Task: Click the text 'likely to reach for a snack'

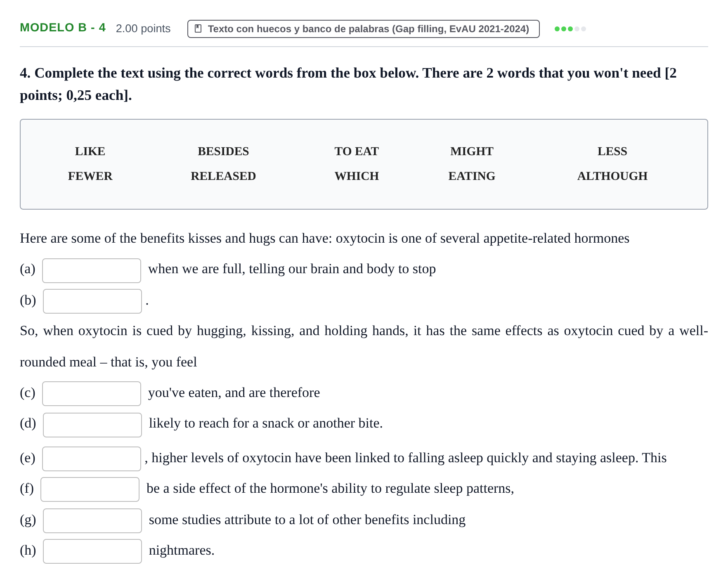Action: (221, 423)
